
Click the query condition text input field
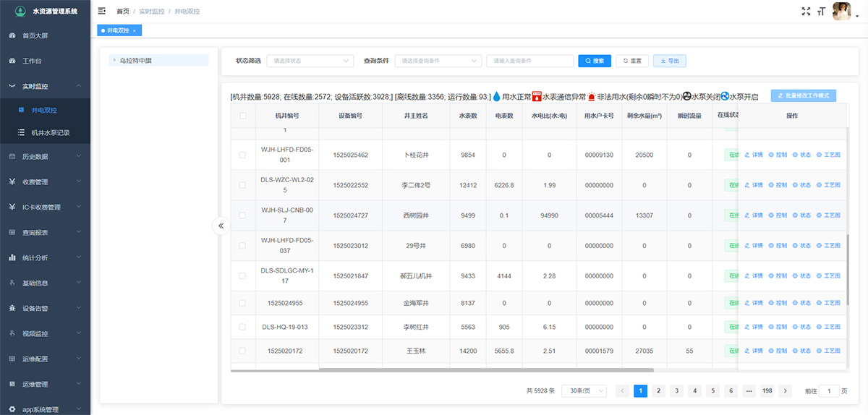(x=529, y=61)
